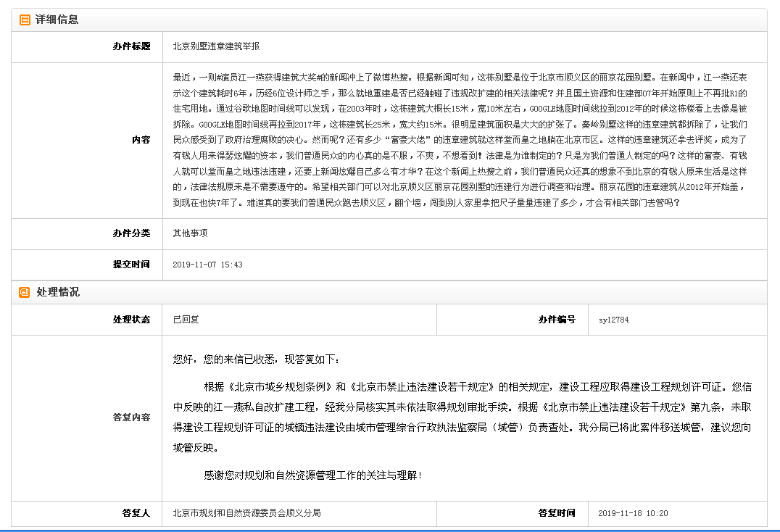Select case number sy12784
The height and width of the screenshot is (532, 780).
coord(614,320)
